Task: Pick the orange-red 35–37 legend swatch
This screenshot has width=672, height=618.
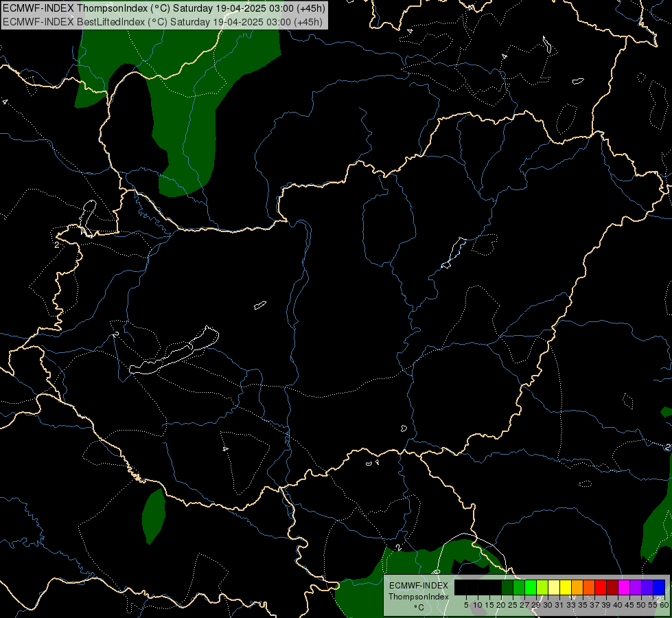Action: click(x=589, y=587)
